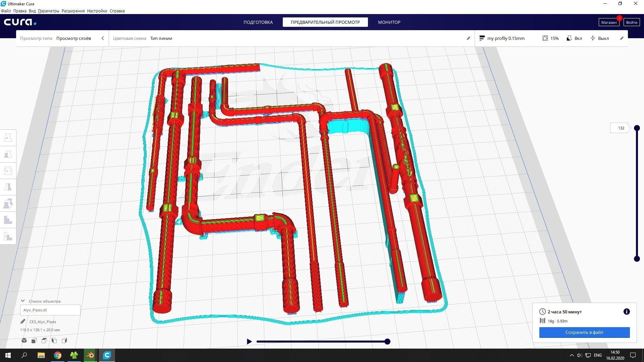Open print settings panel my profily 0.15mm

click(x=506, y=38)
